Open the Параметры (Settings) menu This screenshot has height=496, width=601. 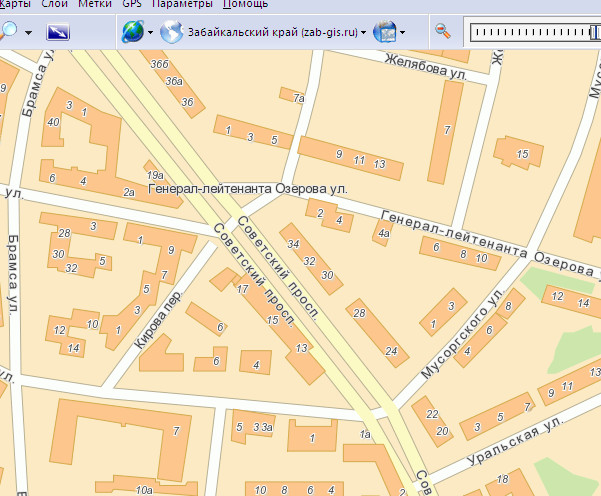pyautogui.click(x=182, y=5)
